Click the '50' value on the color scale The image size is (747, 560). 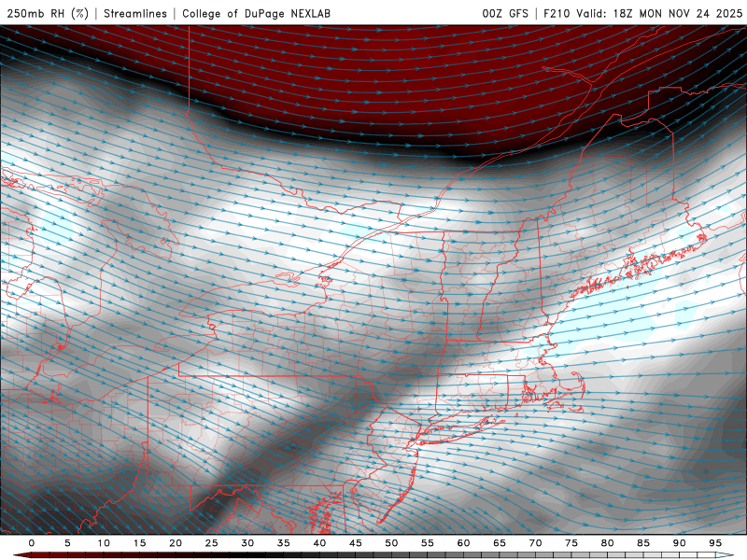(391, 543)
